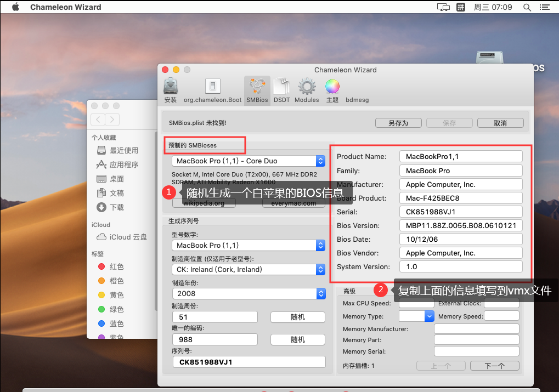Open the Modules gear icon

[307, 90]
